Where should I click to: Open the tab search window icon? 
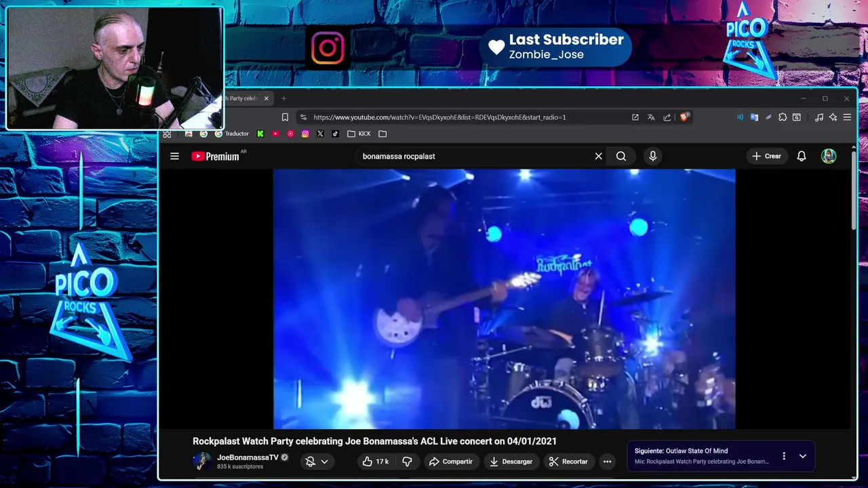click(x=797, y=117)
